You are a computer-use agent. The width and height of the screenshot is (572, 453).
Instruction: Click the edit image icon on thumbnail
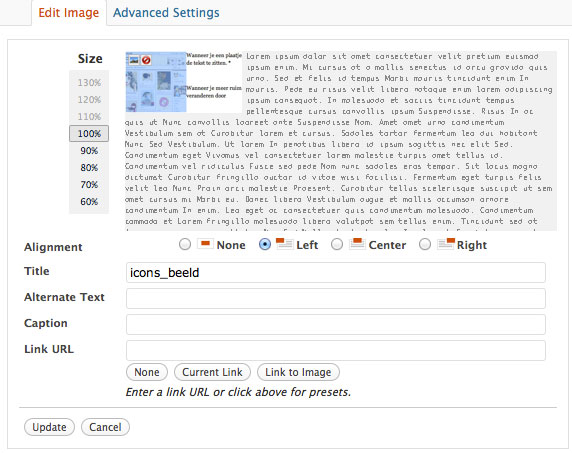[x=134, y=60]
